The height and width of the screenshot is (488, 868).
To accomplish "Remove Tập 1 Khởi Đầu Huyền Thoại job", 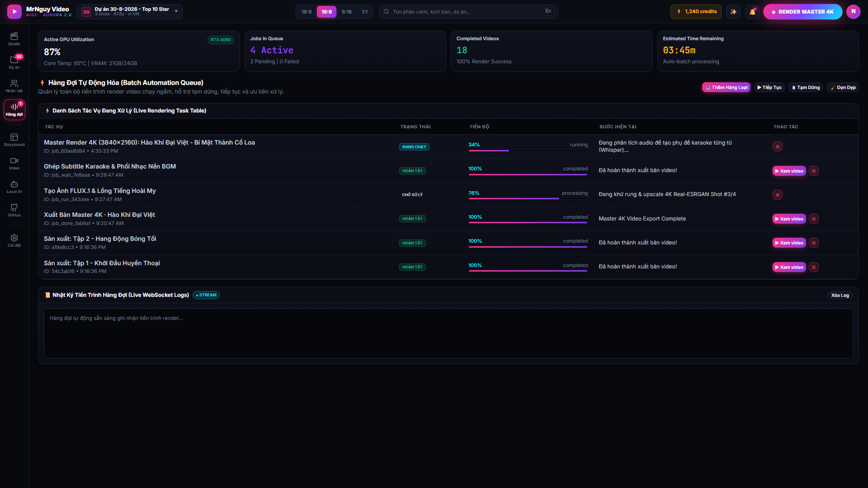I will [814, 267].
